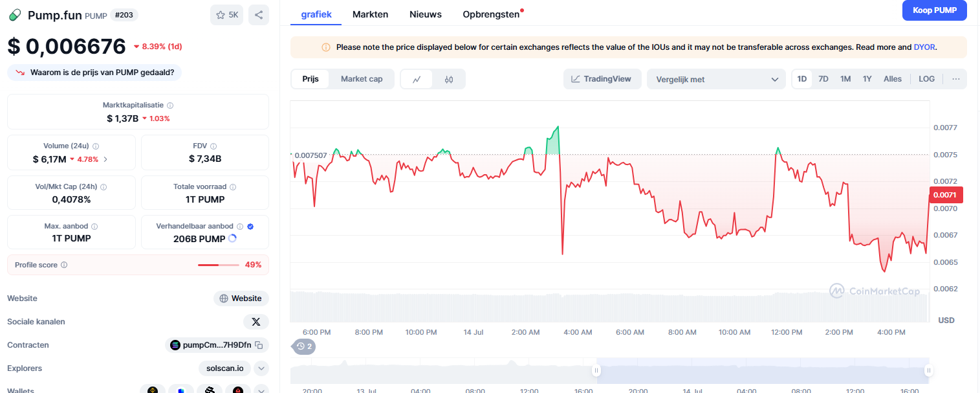Open the Website link button
The height and width of the screenshot is (393, 980).
241,298
